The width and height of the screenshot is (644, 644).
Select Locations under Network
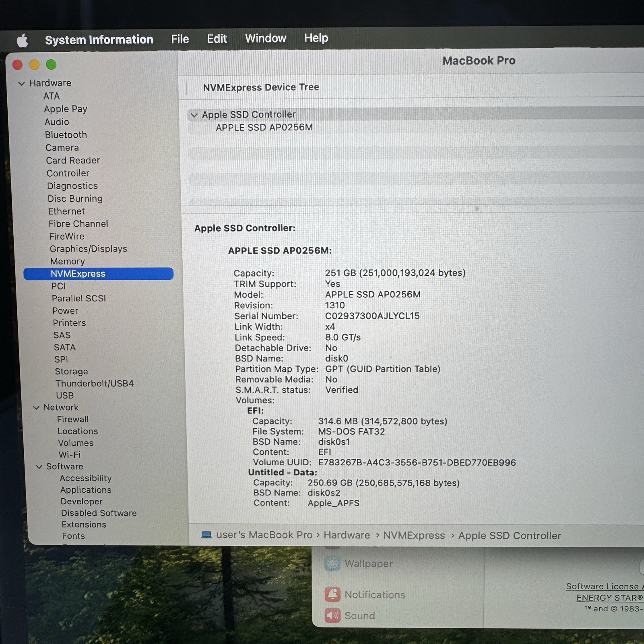tap(78, 431)
